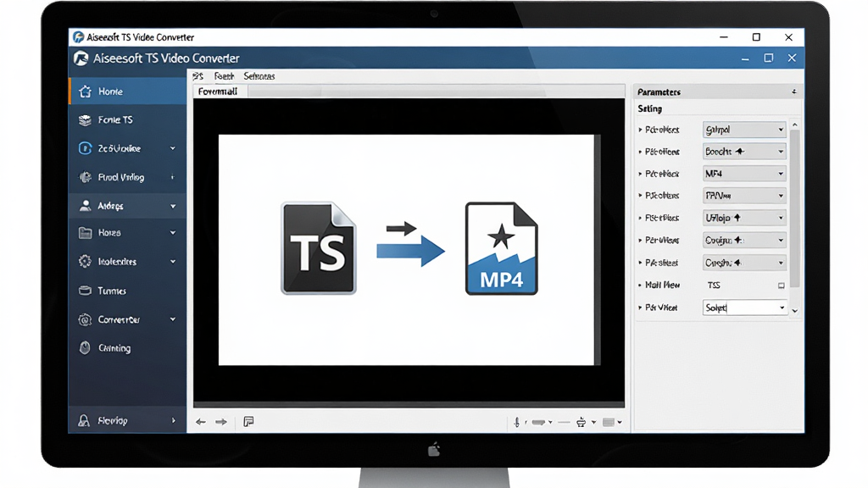The width and height of the screenshot is (868, 488).
Task: Click the plus icon on the Parameters header
Action: (793, 91)
